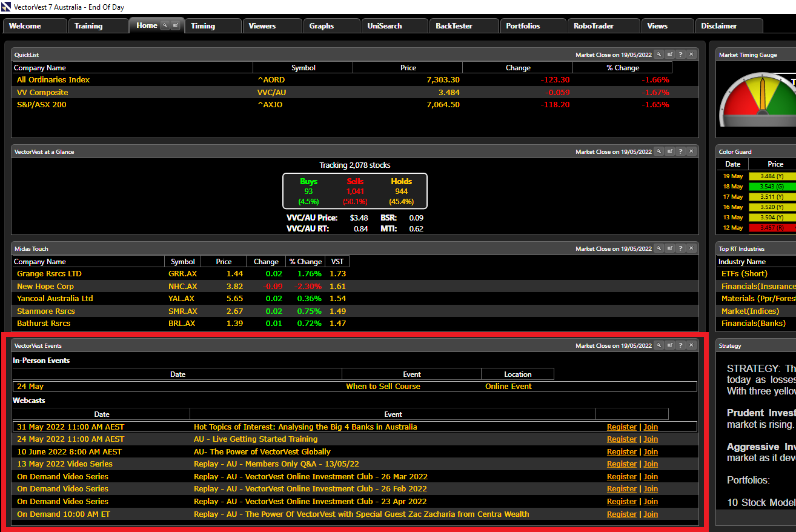Register for Live Getting Started Training
This screenshot has width=796, height=532.
click(622, 439)
